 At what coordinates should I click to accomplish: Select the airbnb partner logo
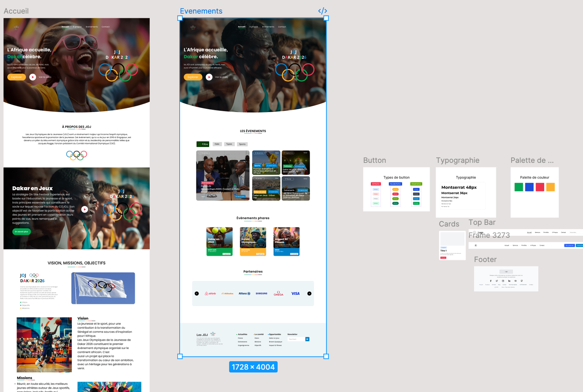click(x=210, y=293)
